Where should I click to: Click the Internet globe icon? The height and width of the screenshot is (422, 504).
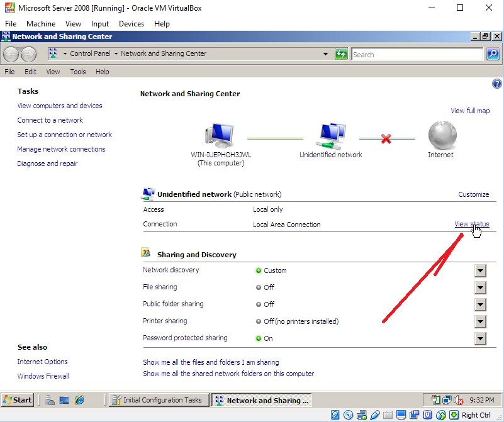[x=440, y=135]
